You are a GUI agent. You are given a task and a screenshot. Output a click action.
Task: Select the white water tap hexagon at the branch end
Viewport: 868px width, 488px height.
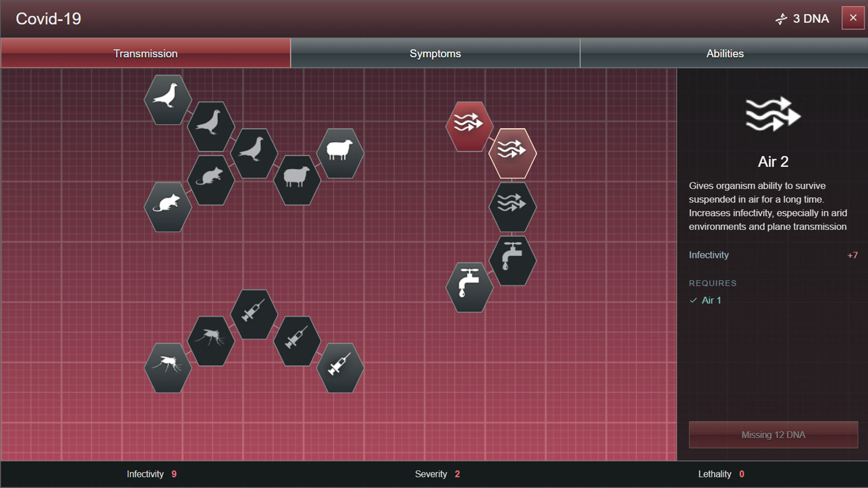(469, 287)
